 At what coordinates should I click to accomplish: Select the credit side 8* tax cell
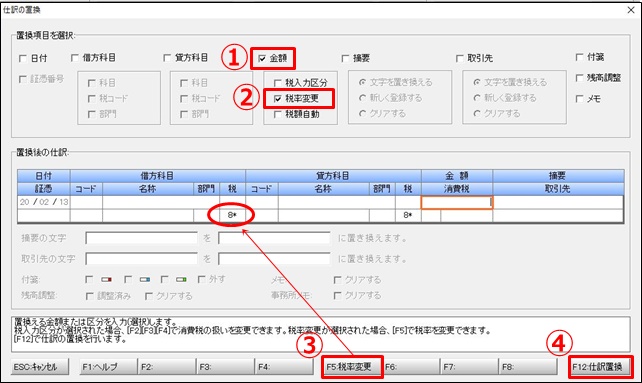407,215
